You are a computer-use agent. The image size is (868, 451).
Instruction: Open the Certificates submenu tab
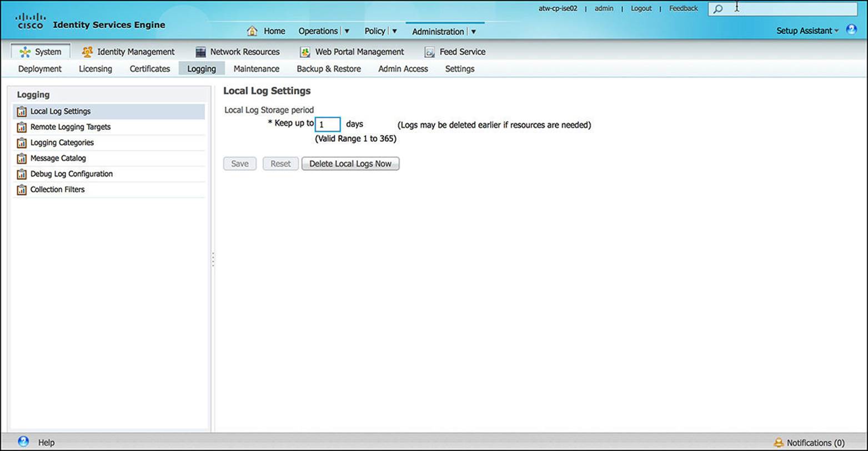pyautogui.click(x=150, y=69)
